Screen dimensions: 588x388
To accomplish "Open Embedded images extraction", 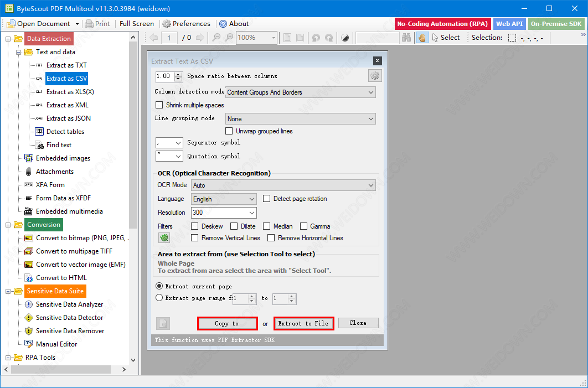I will [x=63, y=158].
